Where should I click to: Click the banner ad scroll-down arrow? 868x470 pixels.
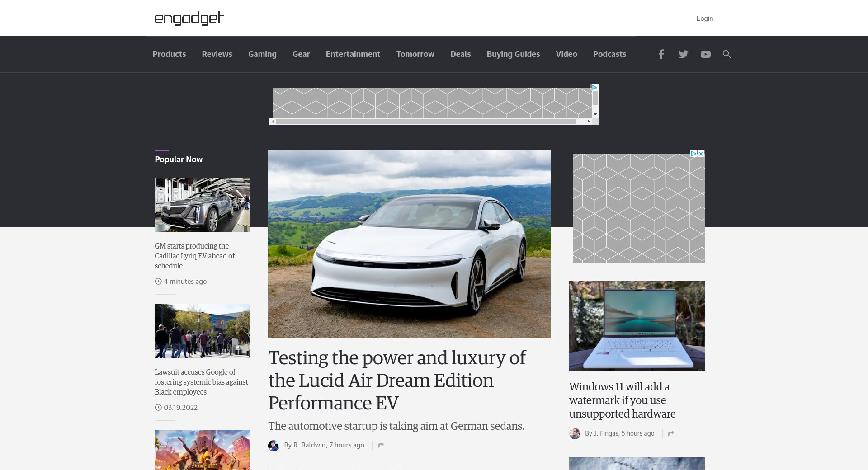point(595,114)
